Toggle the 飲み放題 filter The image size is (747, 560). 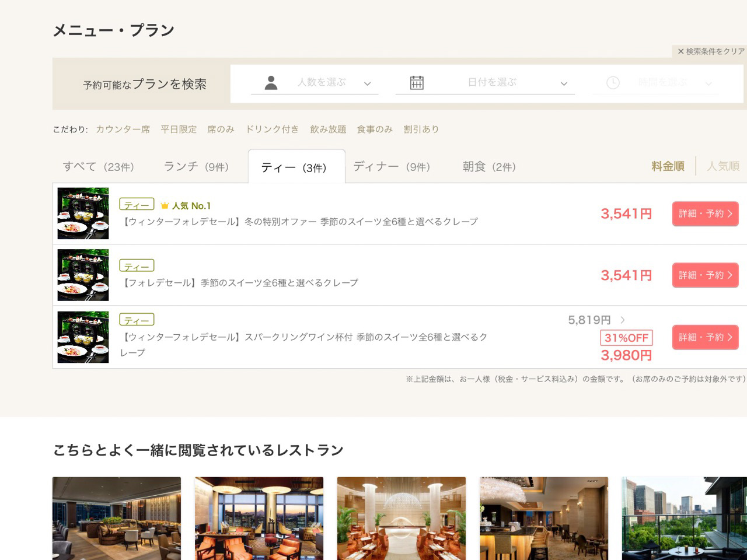[328, 129]
